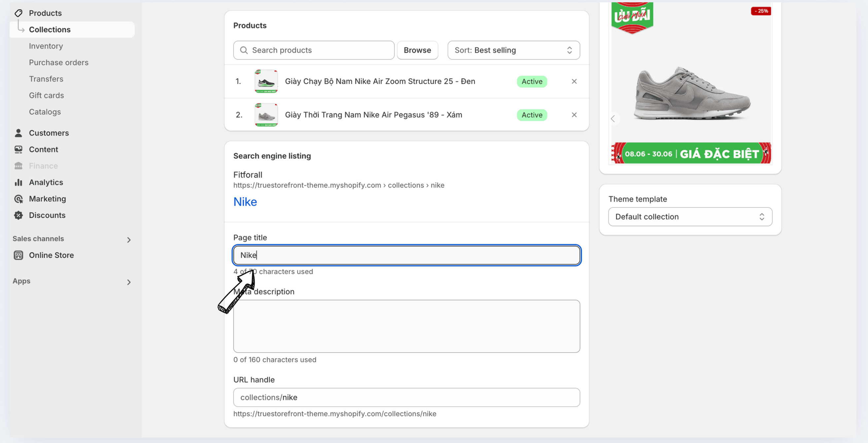Click the Customers sidebar icon
The width and height of the screenshot is (868, 443).
[x=18, y=133]
